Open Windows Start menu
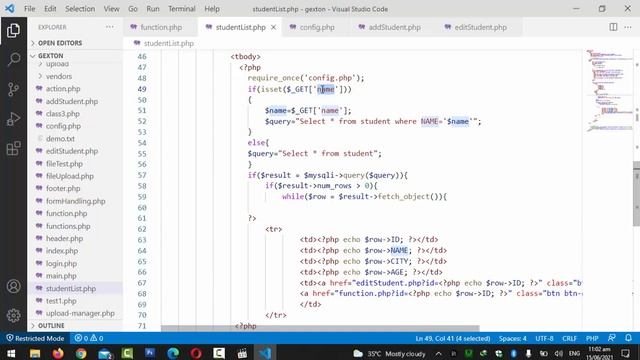 (11, 353)
